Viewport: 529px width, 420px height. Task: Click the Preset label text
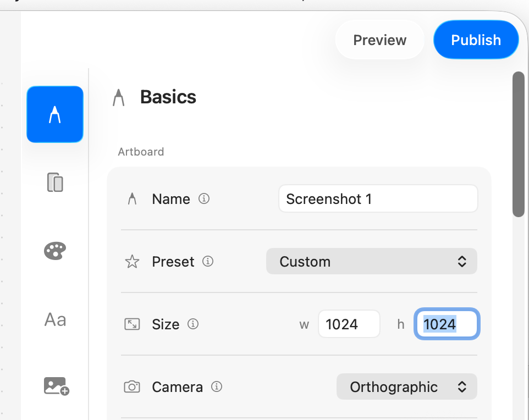(173, 262)
